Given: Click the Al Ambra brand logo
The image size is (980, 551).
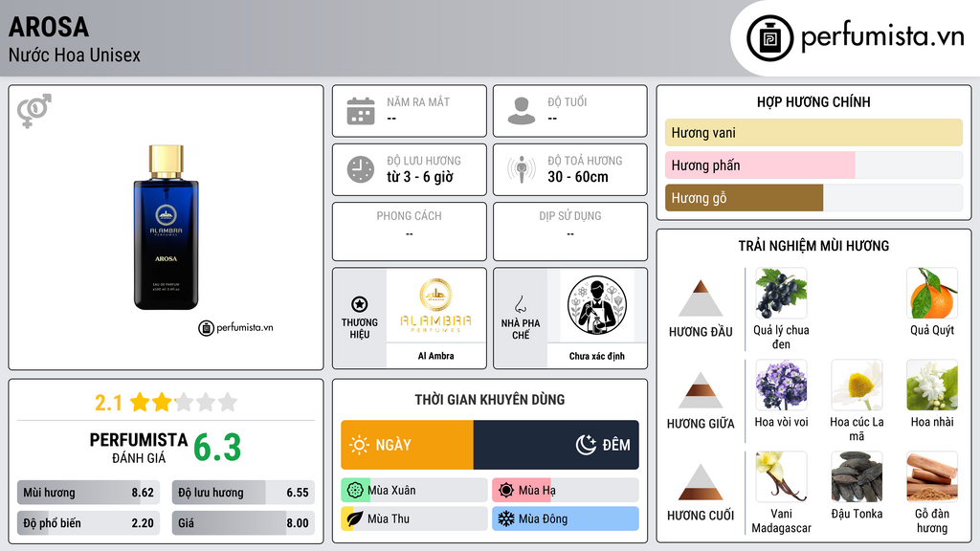Looking at the screenshot, I should click(435, 305).
